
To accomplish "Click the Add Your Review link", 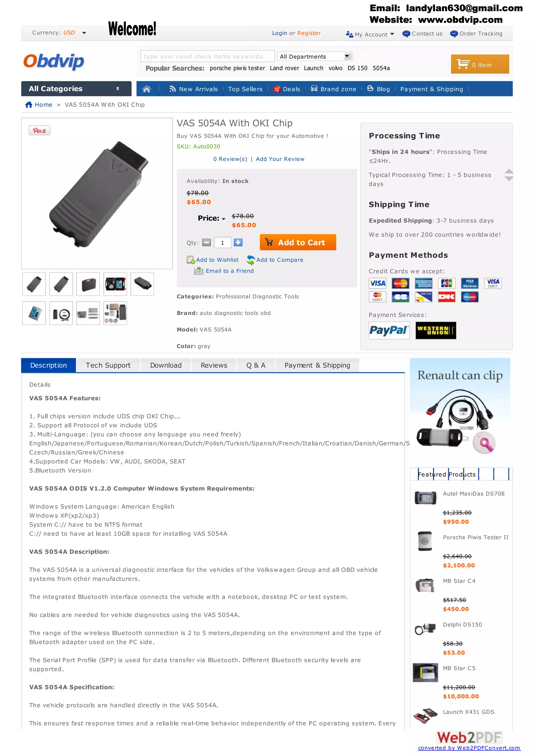I will (x=280, y=159).
